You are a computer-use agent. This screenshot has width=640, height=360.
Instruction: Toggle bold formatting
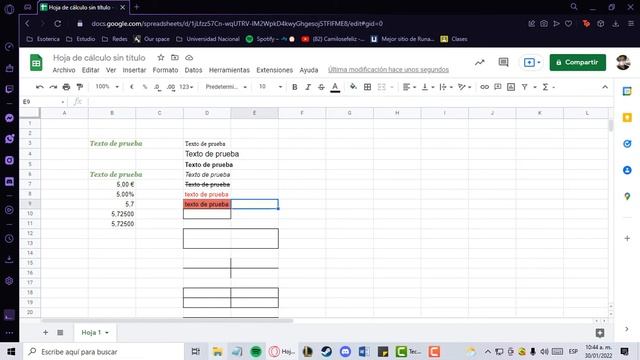(x=295, y=87)
